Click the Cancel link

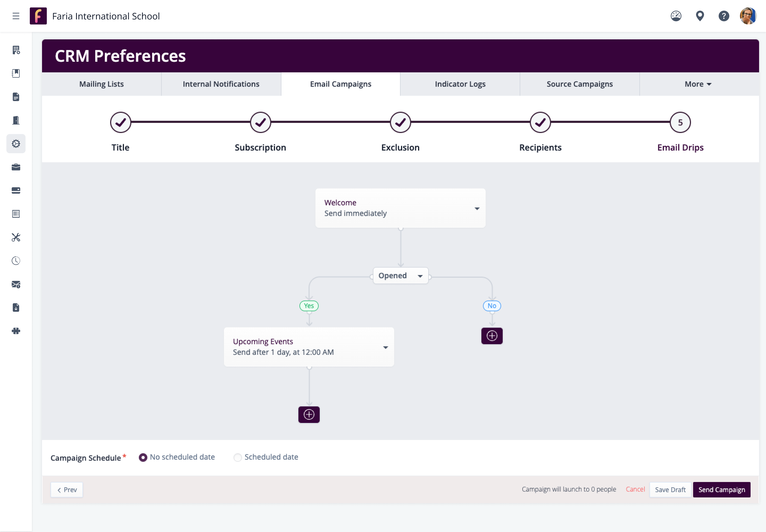click(x=635, y=489)
